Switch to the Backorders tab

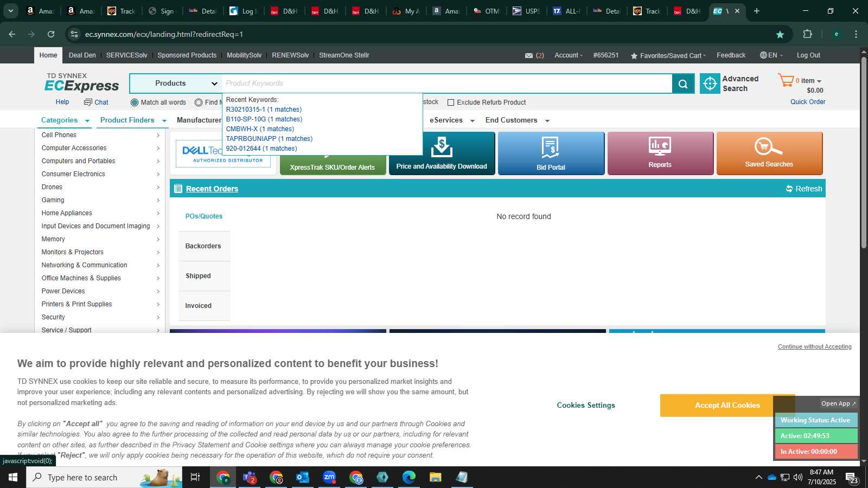click(203, 246)
